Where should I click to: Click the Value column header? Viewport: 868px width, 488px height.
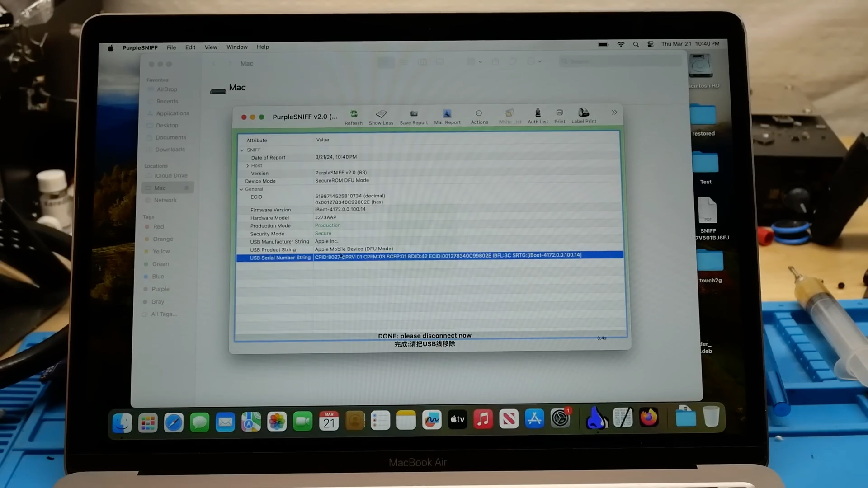[323, 140]
